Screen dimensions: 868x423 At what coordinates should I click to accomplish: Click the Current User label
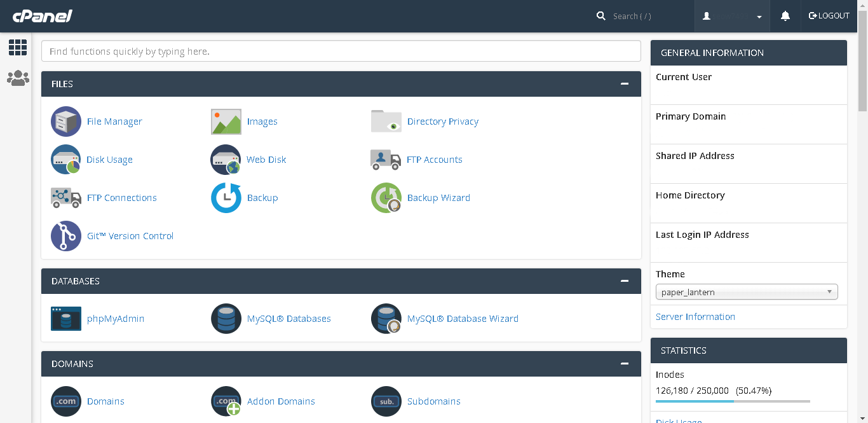point(684,77)
